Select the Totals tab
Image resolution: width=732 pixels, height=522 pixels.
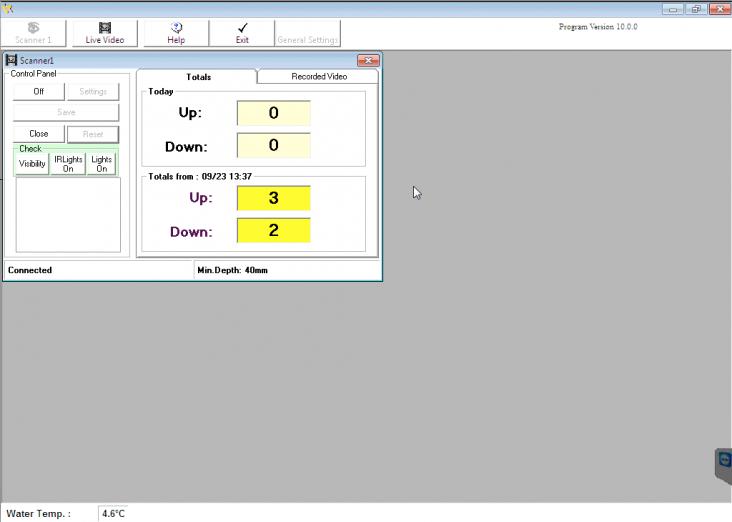198,77
